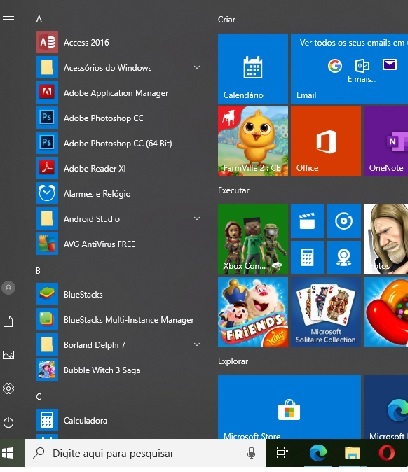The image size is (408, 472).
Task: Open the Power options button
Action: point(8,422)
